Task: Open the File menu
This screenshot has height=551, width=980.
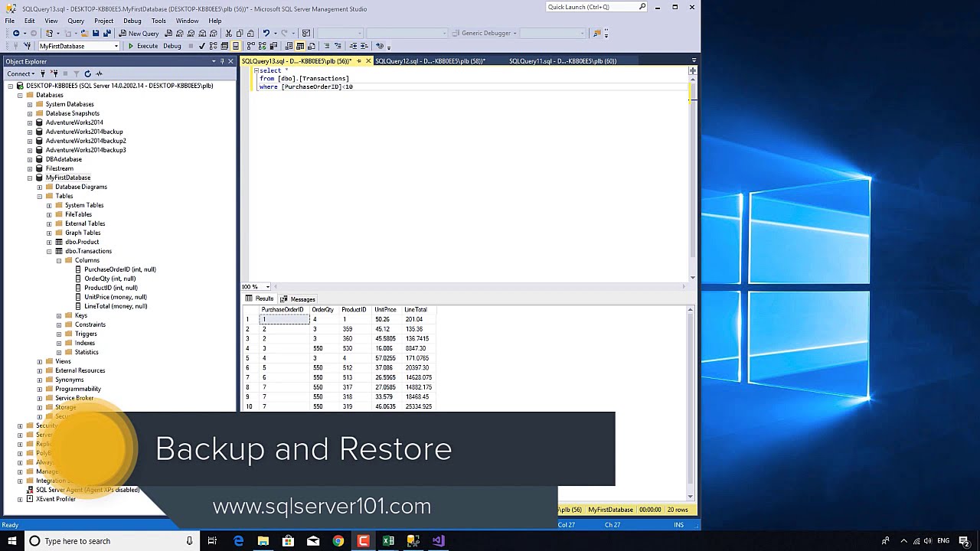Action: 10,21
